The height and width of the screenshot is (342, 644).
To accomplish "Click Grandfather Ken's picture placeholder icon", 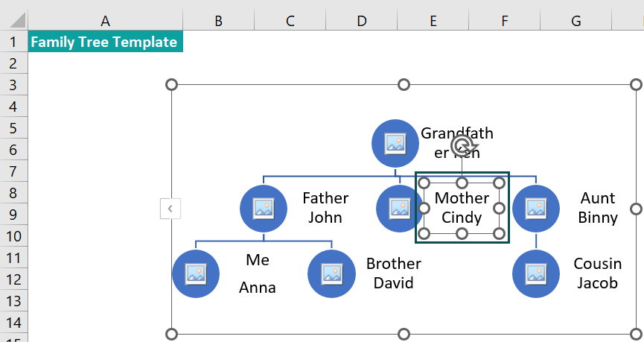I will (395, 144).
